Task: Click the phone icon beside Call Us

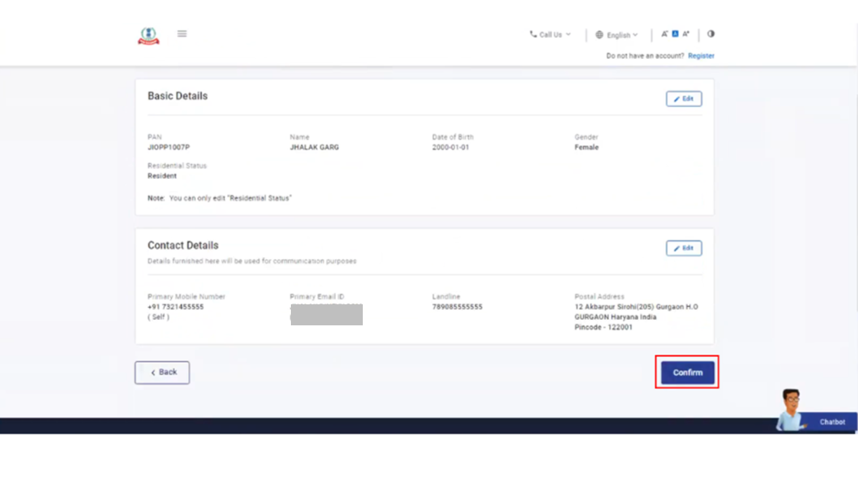Action: pos(533,34)
